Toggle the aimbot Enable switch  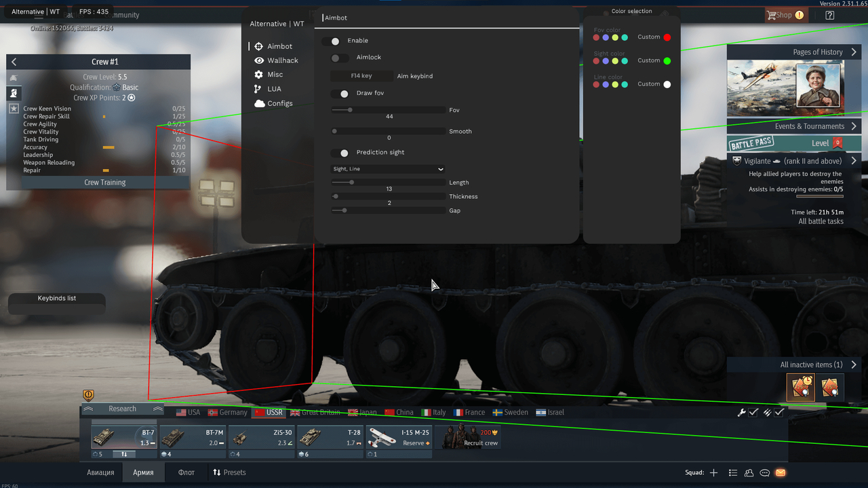[331, 41]
